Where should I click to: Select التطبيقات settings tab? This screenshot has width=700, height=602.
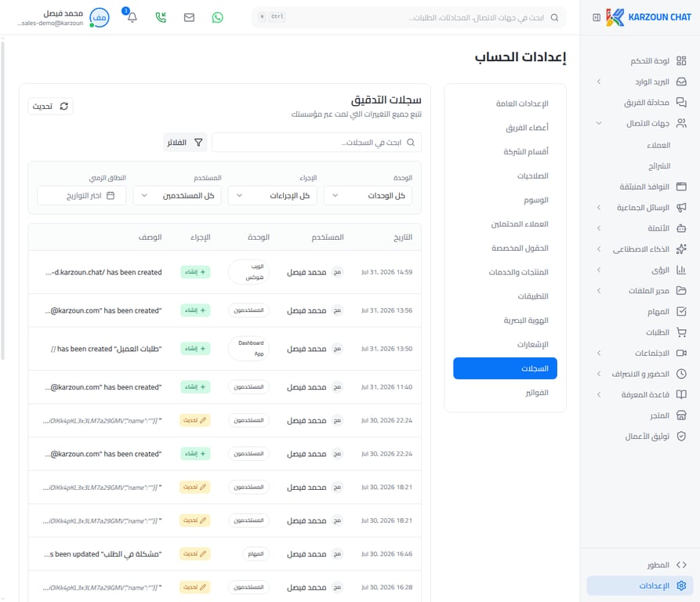click(x=505, y=296)
